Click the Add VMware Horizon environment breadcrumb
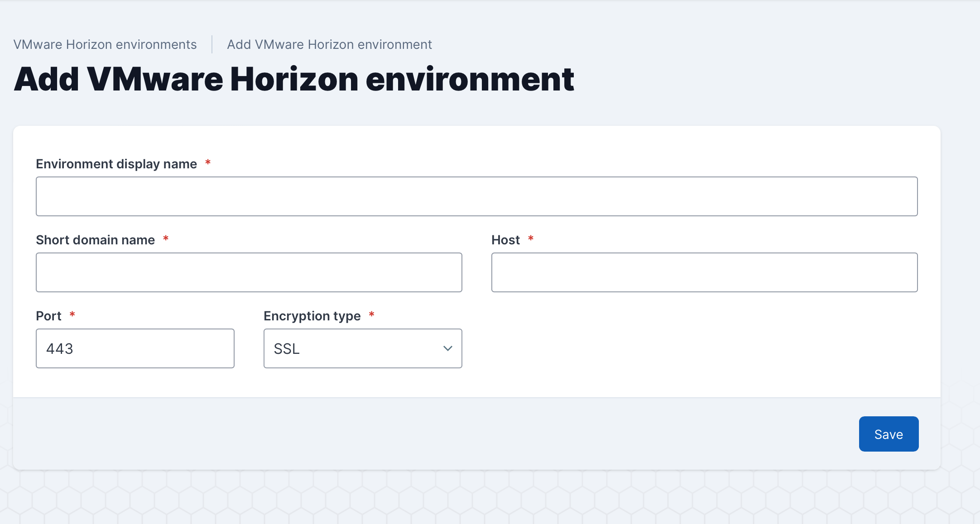 [x=329, y=44]
